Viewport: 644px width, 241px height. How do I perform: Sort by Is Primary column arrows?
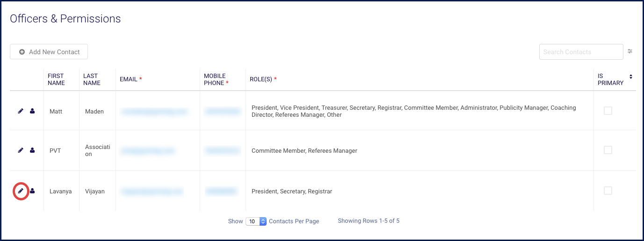[x=631, y=77]
